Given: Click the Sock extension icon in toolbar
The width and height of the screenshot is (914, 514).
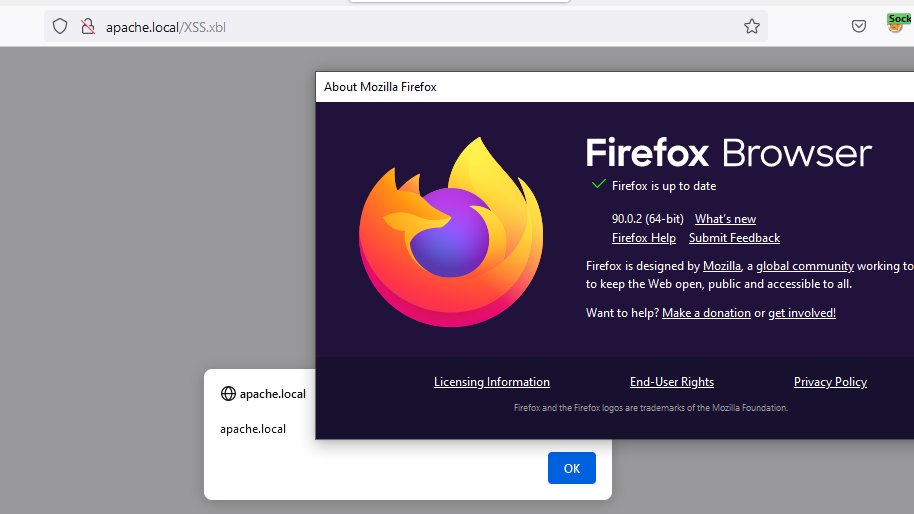Looking at the screenshot, I should pos(898,24).
